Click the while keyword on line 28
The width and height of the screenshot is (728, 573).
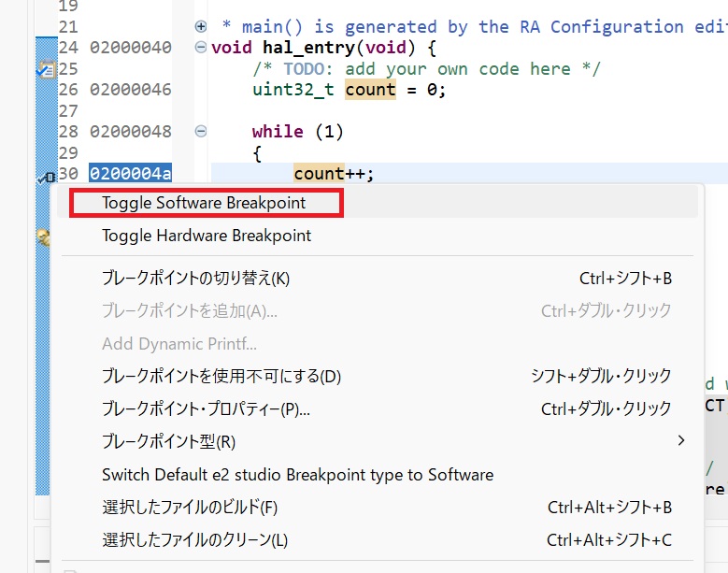(x=278, y=132)
